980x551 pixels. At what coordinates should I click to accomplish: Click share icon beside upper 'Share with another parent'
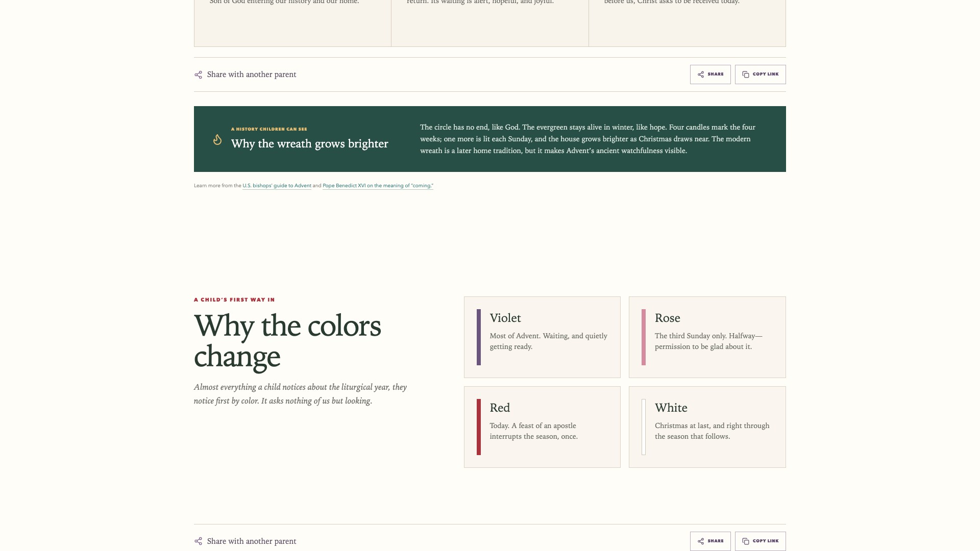pos(198,75)
